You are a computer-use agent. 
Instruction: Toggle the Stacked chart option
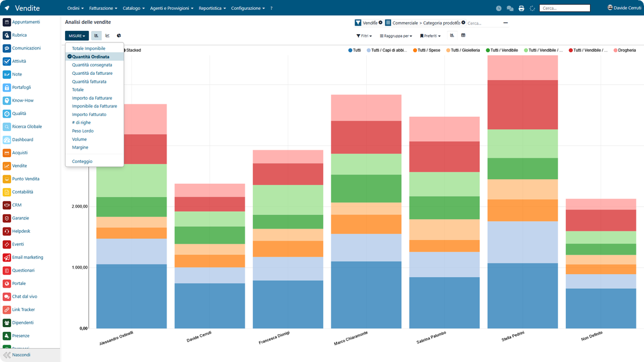tap(132, 50)
